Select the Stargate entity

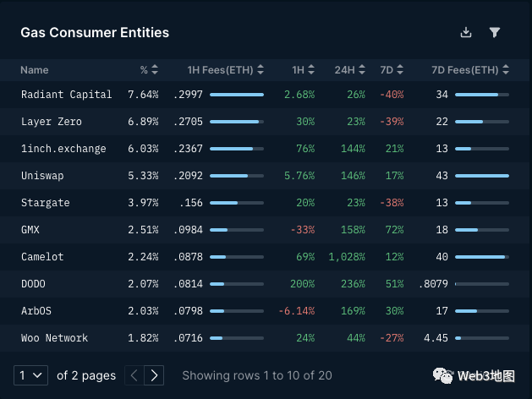pyautogui.click(x=45, y=203)
